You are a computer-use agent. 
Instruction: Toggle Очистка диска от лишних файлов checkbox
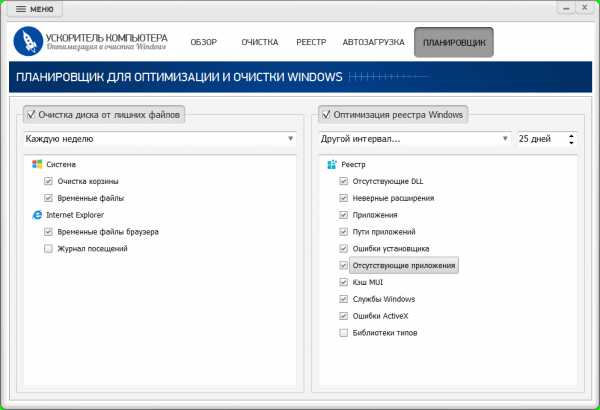(x=31, y=114)
